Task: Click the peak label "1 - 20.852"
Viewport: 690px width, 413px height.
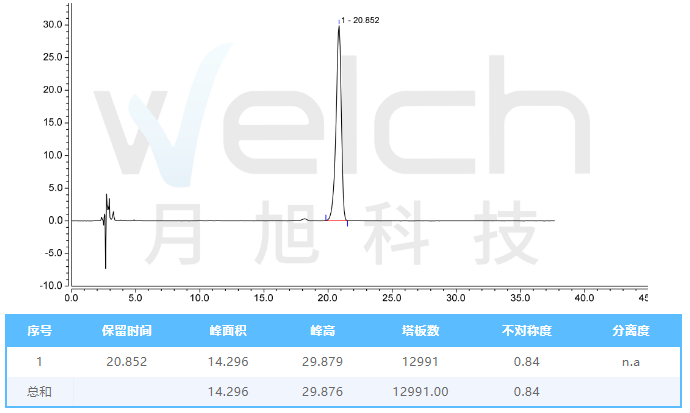Action: tap(360, 20)
